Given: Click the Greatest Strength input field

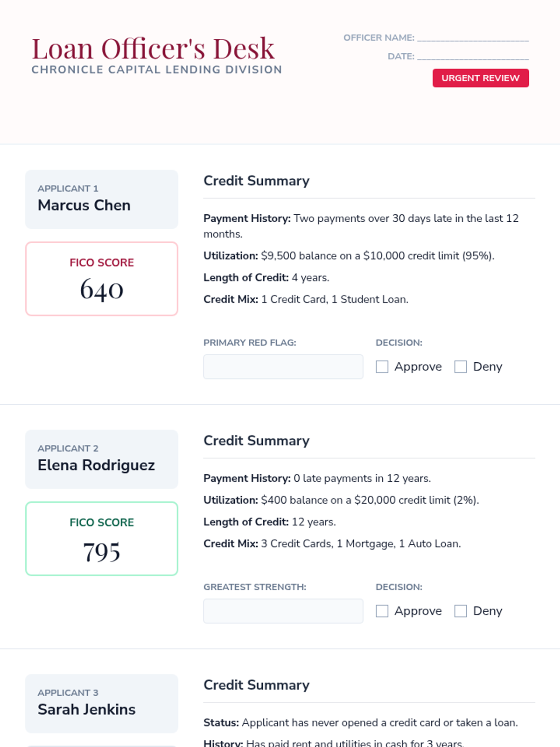Looking at the screenshot, I should tap(283, 611).
